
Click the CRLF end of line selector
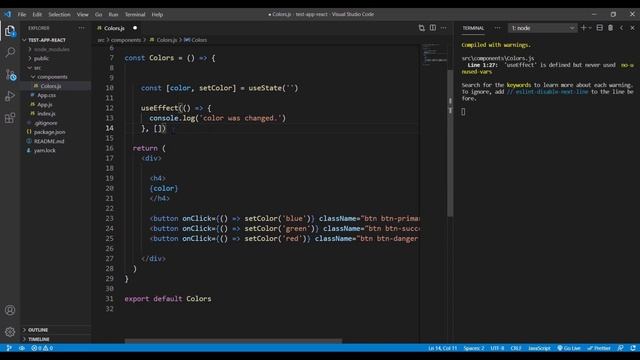point(516,348)
